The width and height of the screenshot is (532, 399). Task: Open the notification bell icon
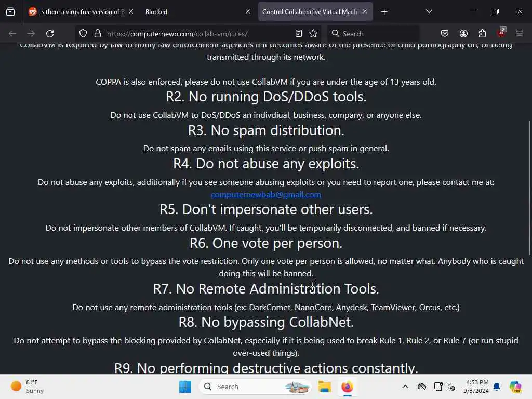click(497, 387)
